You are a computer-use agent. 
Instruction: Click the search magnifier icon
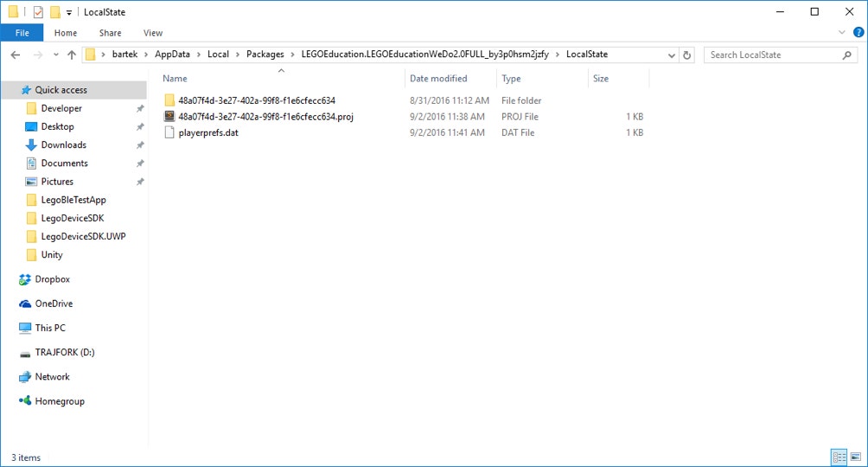click(846, 54)
